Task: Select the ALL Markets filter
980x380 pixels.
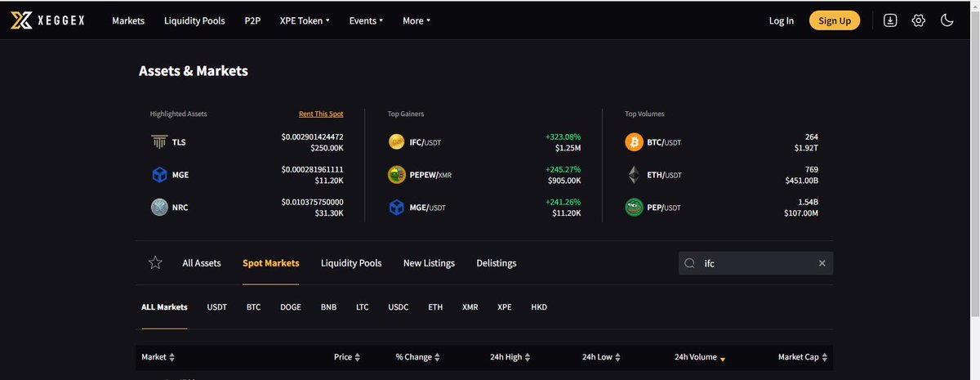Action: point(164,307)
